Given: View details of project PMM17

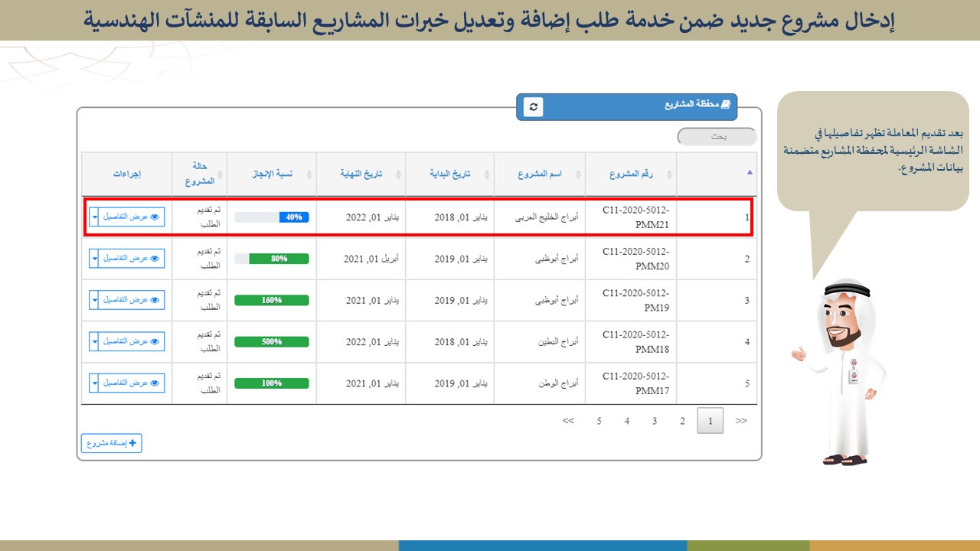Looking at the screenshot, I should [132, 383].
